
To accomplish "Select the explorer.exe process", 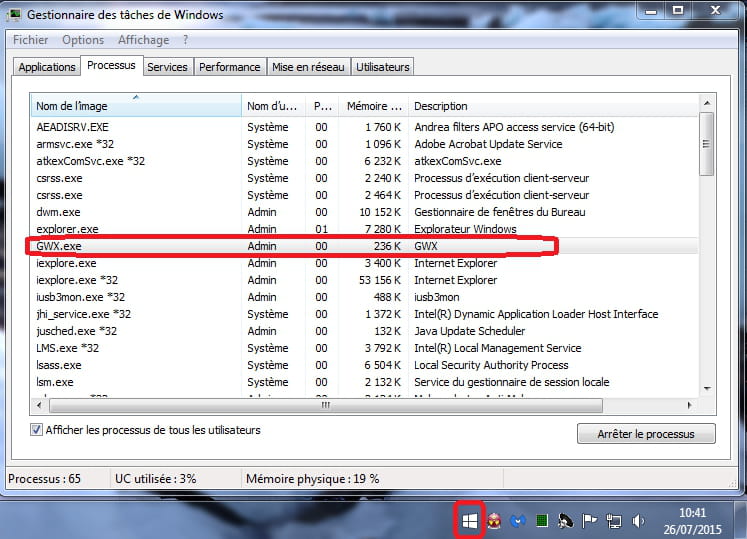I will tap(364, 229).
